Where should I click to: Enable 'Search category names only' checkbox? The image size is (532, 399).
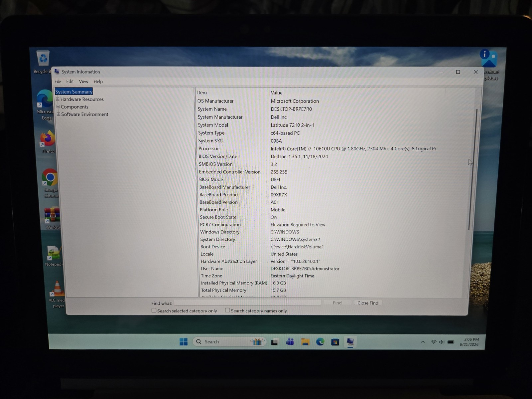pyautogui.click(x=227, y=310)
